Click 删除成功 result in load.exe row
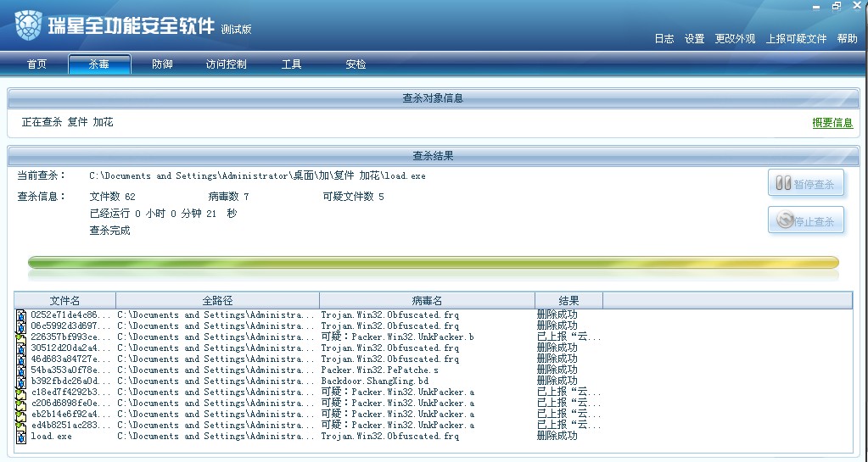This screenshot has width=868, height=462. pos(557,436)
